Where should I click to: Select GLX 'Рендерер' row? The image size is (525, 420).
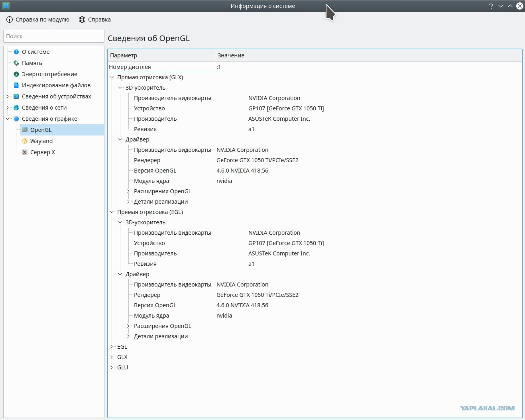315,160
